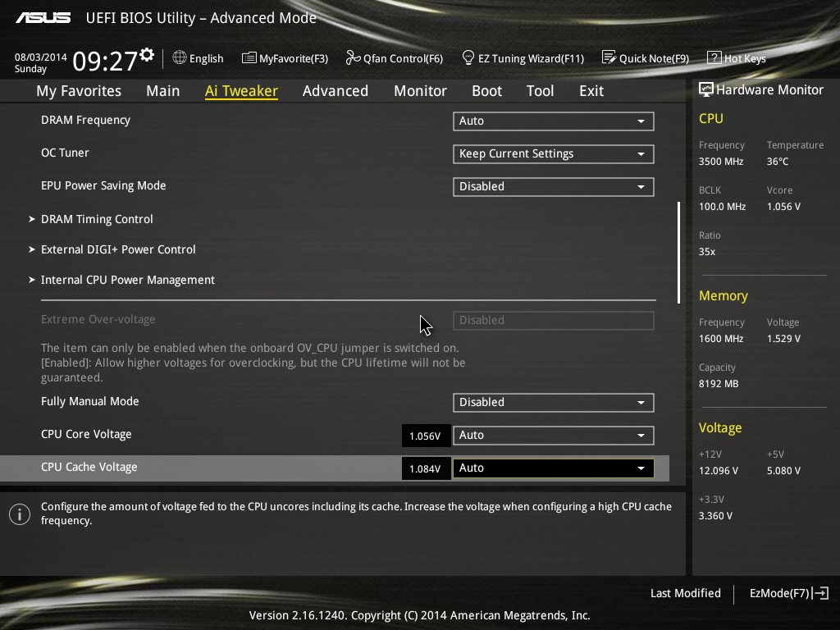Image resolution: width=840 pixels, height=630 pixels.
Task: Open the Fully Manual Mode dropdown
Action: click(x=554, y=402)
